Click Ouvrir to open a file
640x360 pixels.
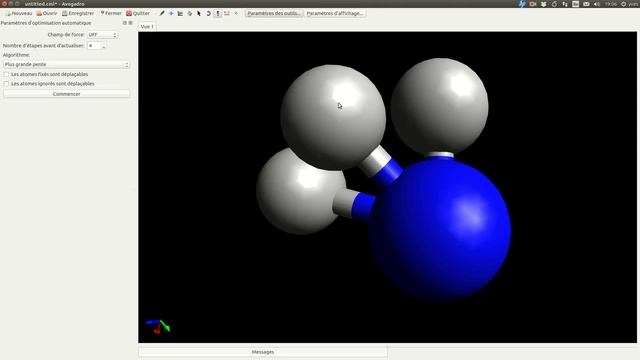(47, 13)
